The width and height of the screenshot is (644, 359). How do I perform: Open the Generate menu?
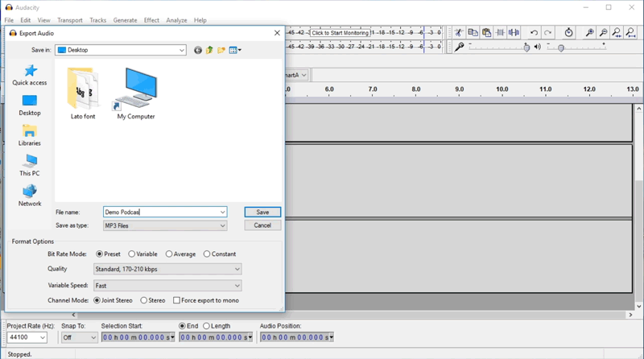pyautogui.click(x=125, y=20)
